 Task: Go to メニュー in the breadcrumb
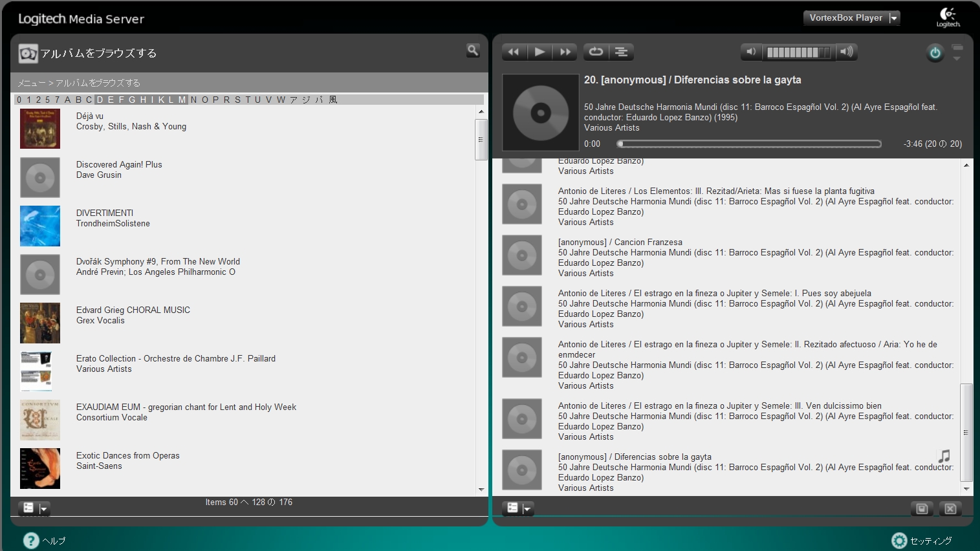tap(32, 83)
